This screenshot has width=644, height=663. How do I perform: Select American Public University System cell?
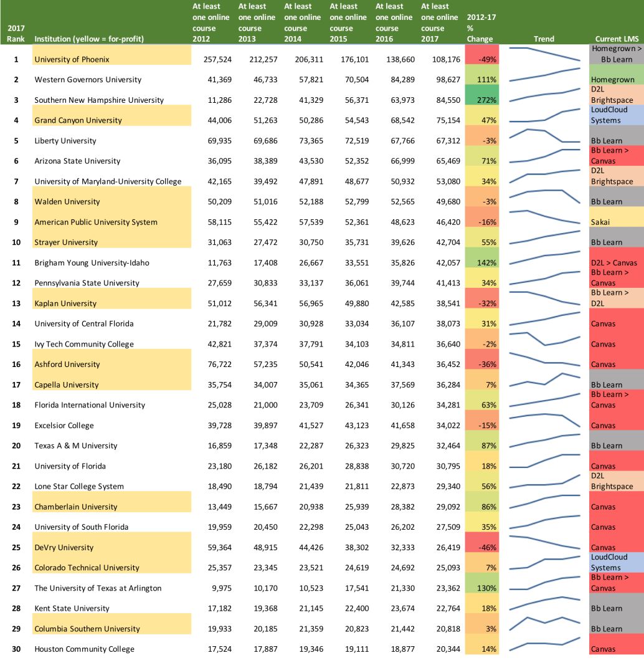[111, 217]
